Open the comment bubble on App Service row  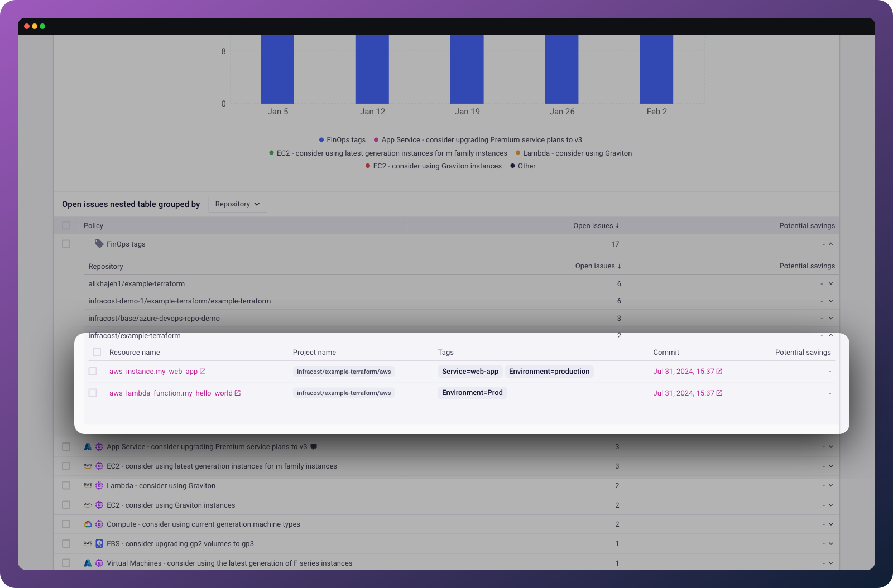[x=314, y=446]
